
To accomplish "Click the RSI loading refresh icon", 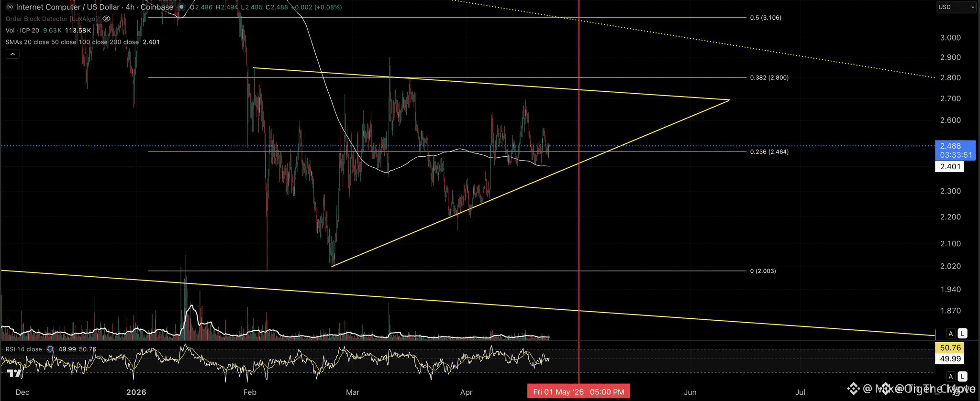I will [x=50, y=349].
